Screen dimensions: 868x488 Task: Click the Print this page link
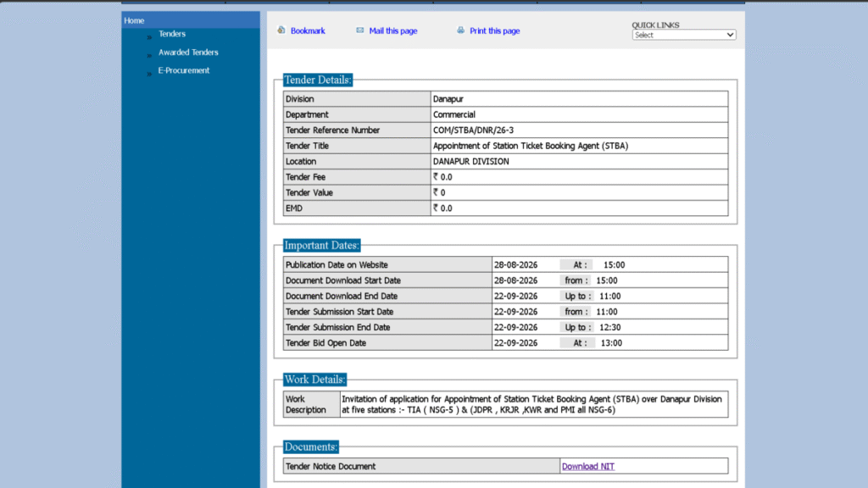(494, 31)
